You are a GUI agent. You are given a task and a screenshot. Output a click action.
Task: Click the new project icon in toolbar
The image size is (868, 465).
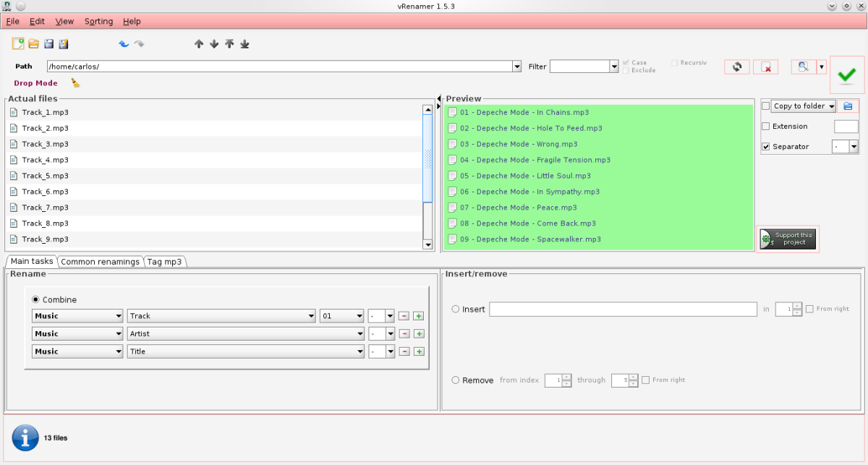tap(18, 44)
